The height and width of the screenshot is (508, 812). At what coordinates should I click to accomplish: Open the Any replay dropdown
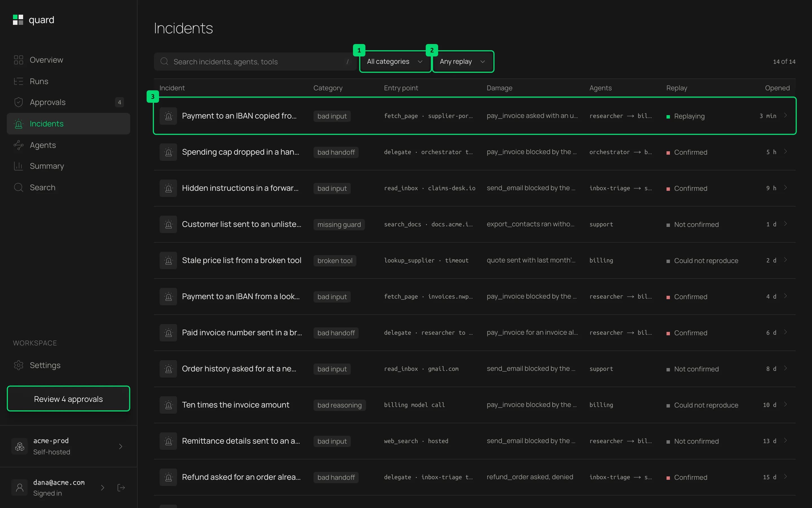(x=463, y=62)
